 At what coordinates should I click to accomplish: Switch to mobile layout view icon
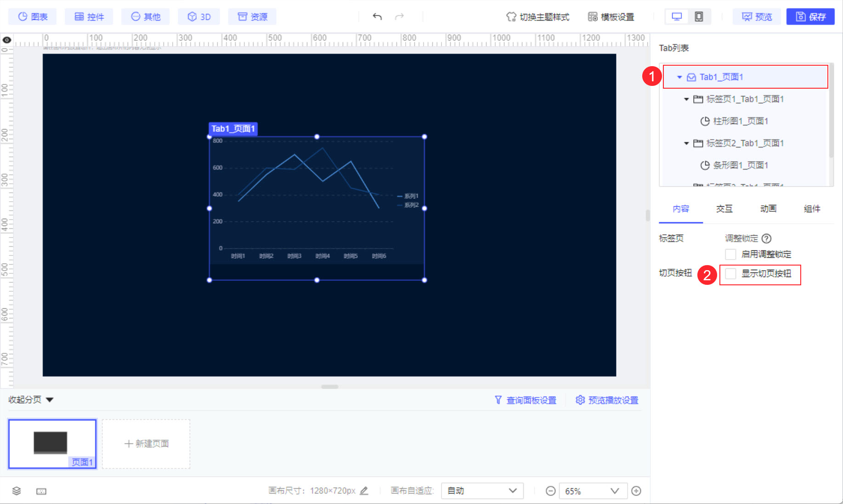coord(699,17)
